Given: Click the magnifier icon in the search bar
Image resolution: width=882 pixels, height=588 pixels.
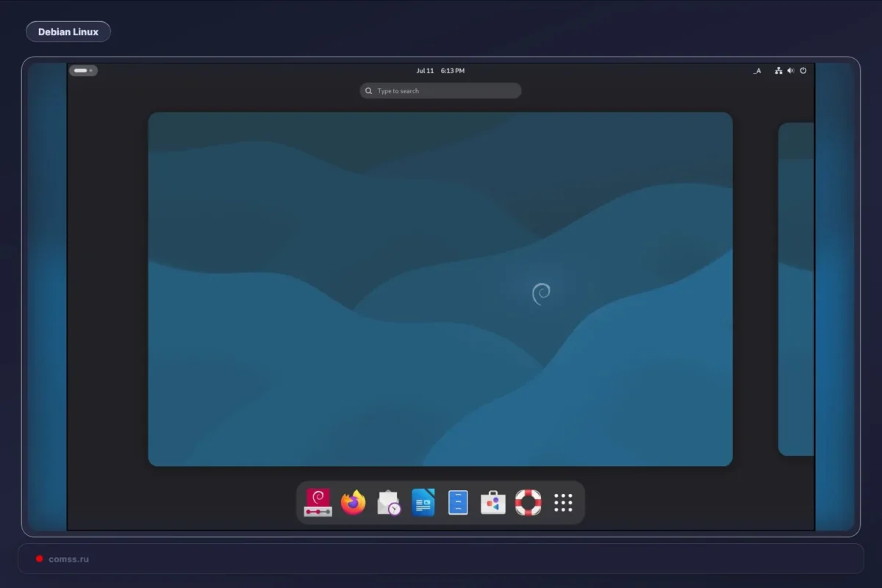Looking at the screenshot, I should [368, 91].
